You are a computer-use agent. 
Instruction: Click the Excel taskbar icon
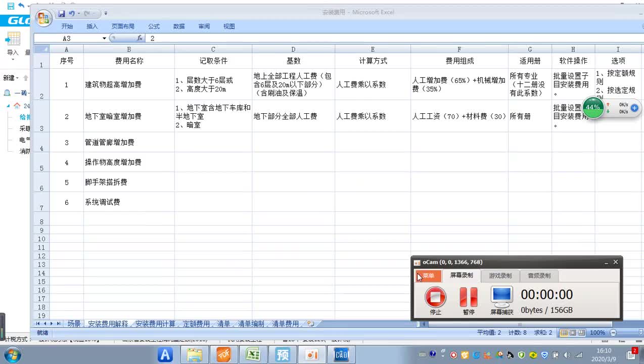(x=253, y=355)
